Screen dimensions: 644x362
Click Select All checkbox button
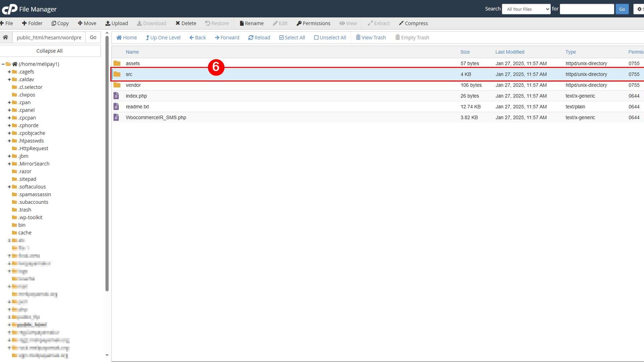292,38
